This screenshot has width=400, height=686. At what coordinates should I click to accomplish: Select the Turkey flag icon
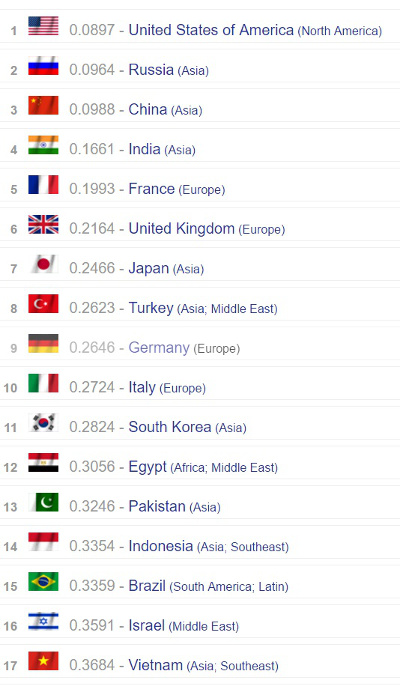coord(43,304)
